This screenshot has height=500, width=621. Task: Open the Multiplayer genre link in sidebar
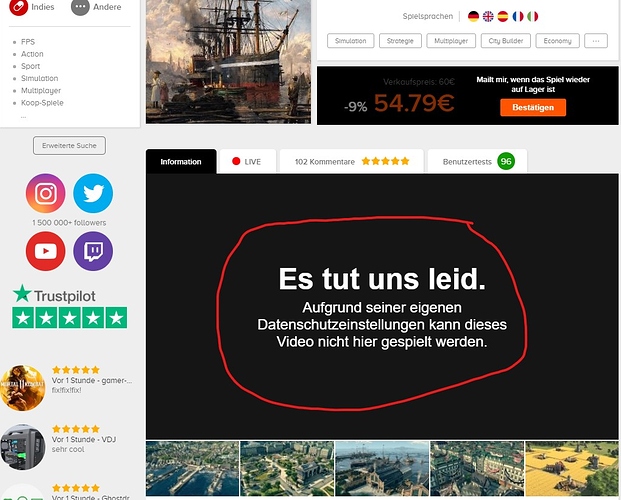tap(41, 91)
